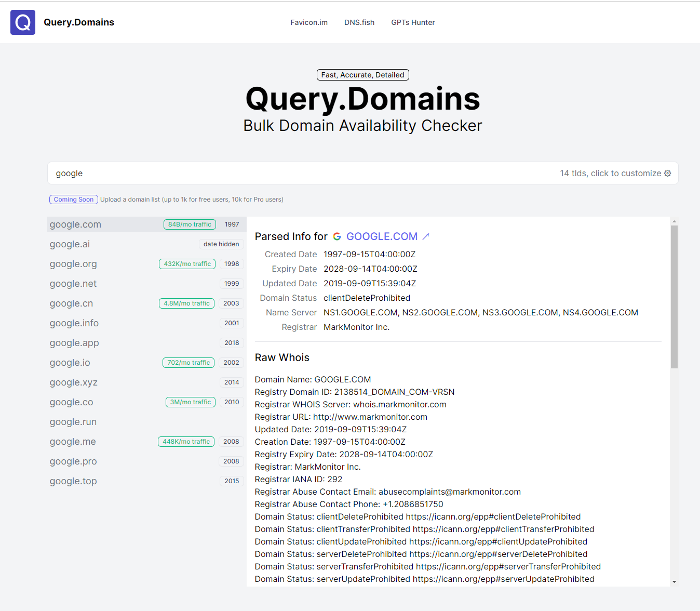700x611 pixels.
Task: Click the Registrar Abuse Contact Phone line
Action: click(349, 504)
